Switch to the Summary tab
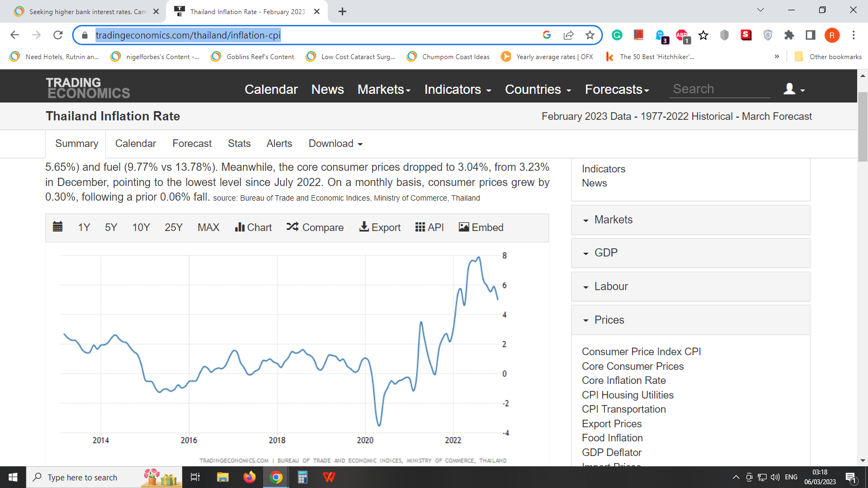This screenshot has width=868, height=488. (x=76, y=144)
